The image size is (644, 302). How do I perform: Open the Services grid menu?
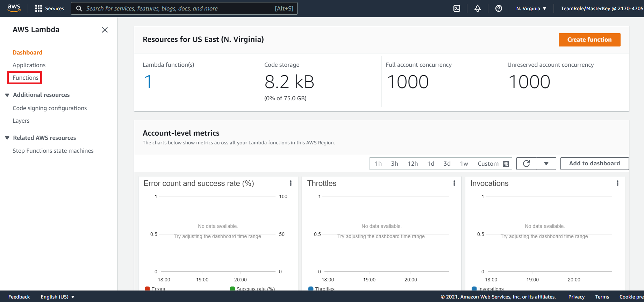(50, 8)
